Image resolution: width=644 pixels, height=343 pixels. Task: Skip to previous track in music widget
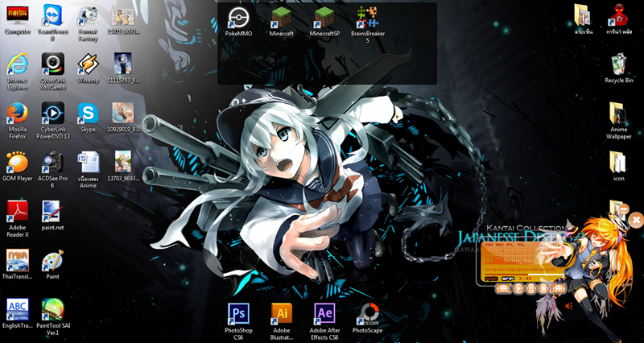(x=503, y=288)
